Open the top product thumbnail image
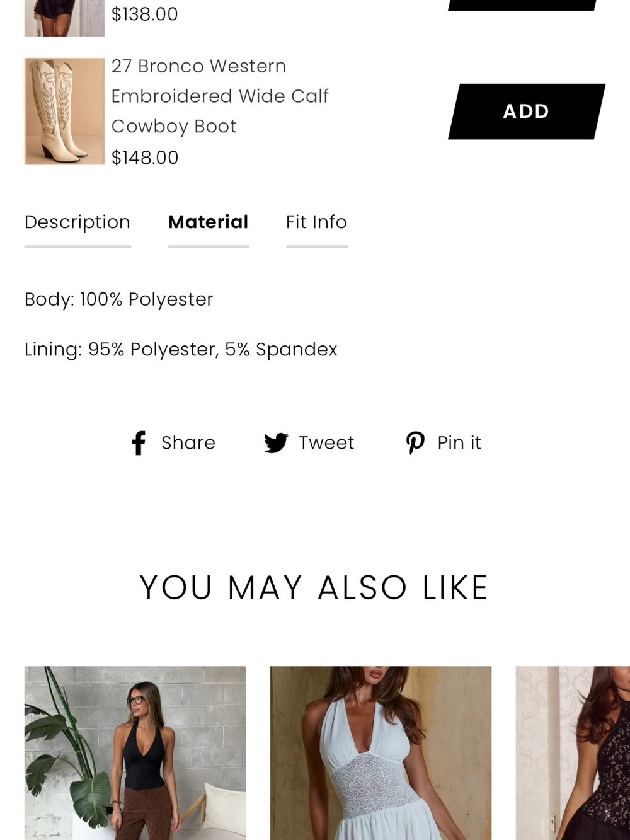Screen dimensions: 630x840 click(64, 18)
